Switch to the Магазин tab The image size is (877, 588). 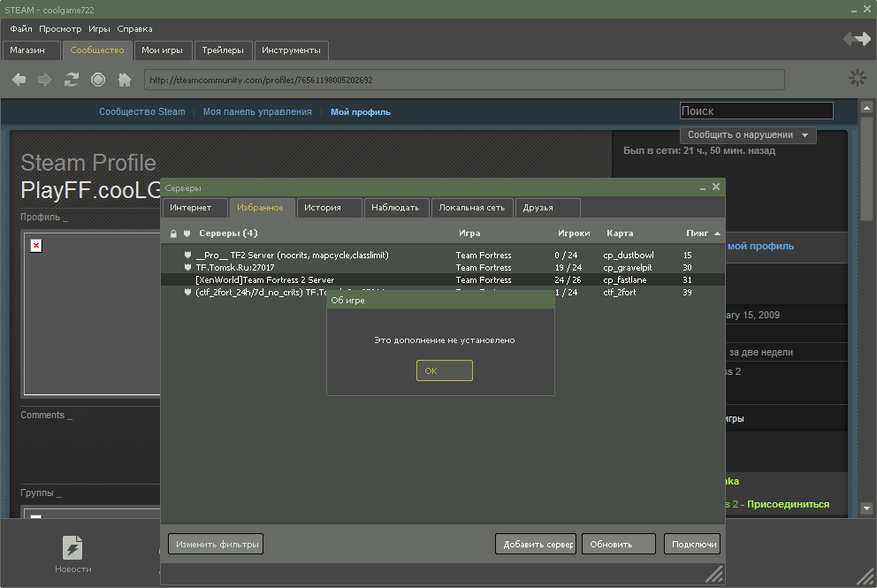(31, 50)
